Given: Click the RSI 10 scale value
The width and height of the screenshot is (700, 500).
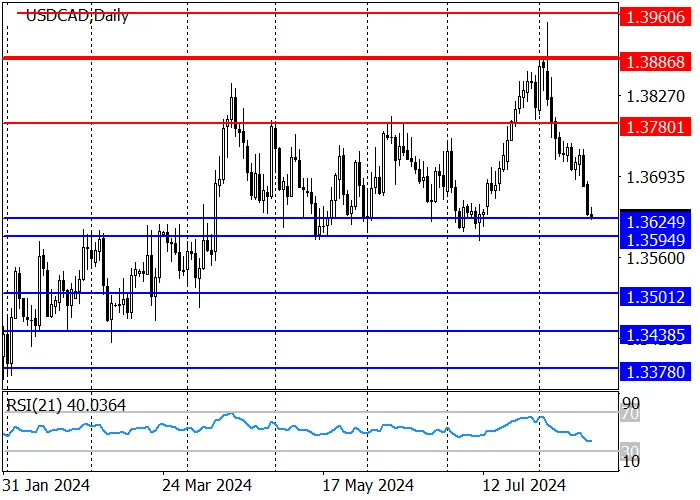Looking at the screenshot, I should (x=631, y=461).
